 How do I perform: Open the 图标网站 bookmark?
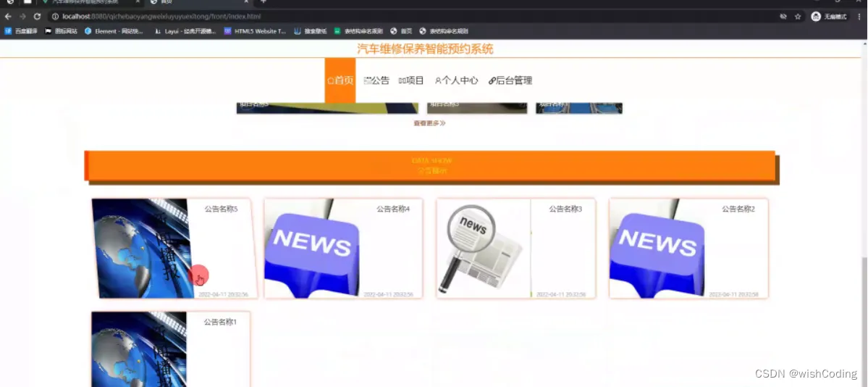61,31
